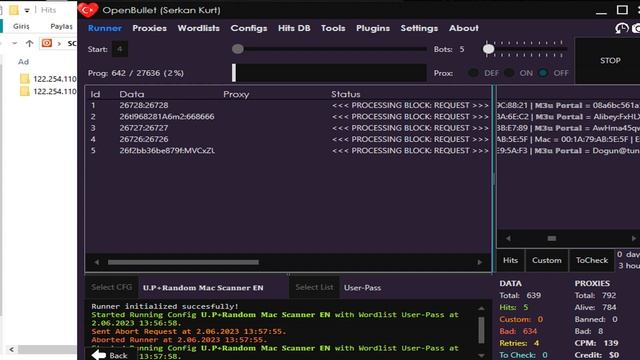Click the CPM: 139 value

tap(596, 343)
